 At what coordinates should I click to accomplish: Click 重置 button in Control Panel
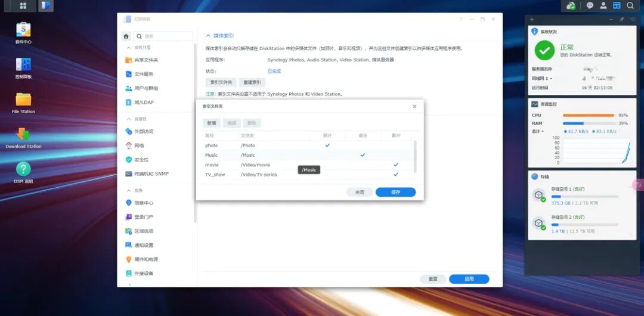(x=433, y=279)
